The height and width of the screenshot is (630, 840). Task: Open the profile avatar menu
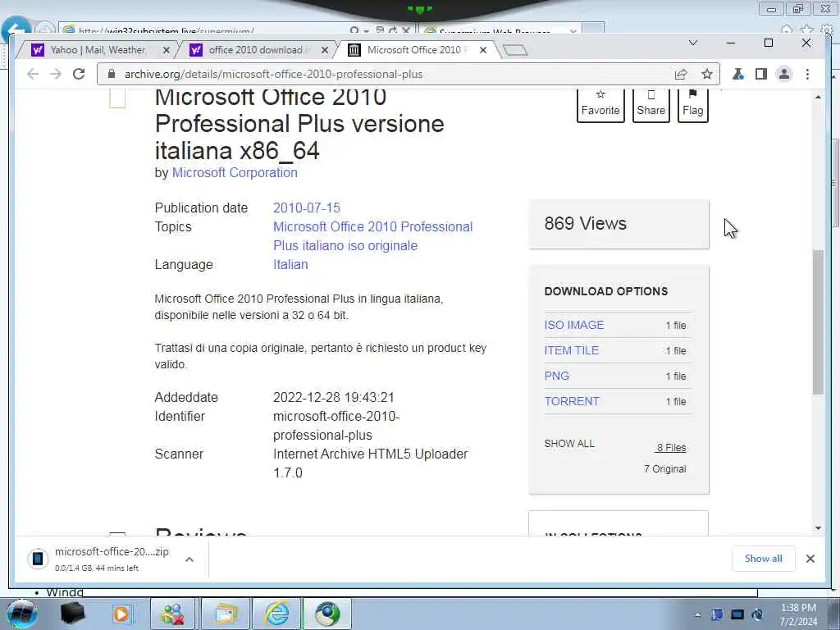[x=784, y=74]
